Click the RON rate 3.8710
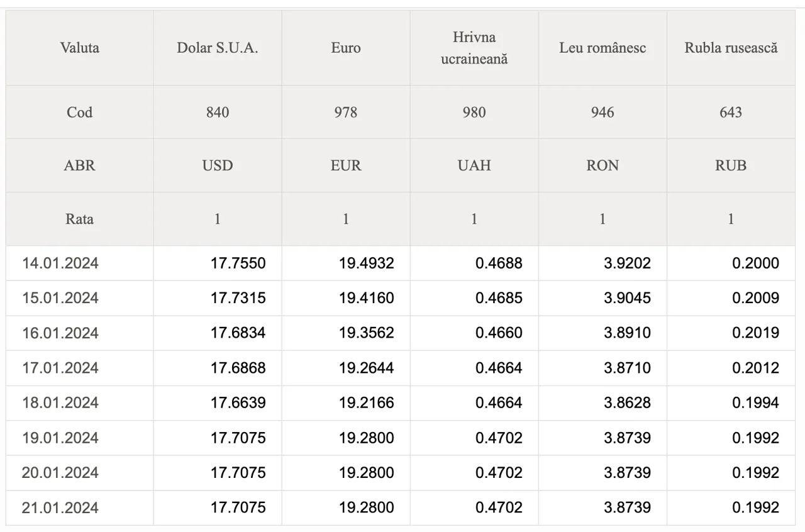Image resolution: width=805 pixels, height=532 pixels. 627,368
